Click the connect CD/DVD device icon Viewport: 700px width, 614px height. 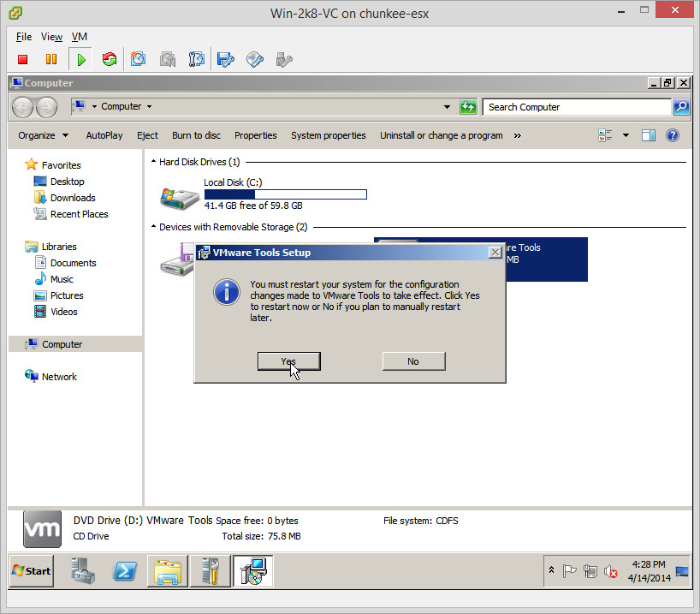[x=254, y=59]
